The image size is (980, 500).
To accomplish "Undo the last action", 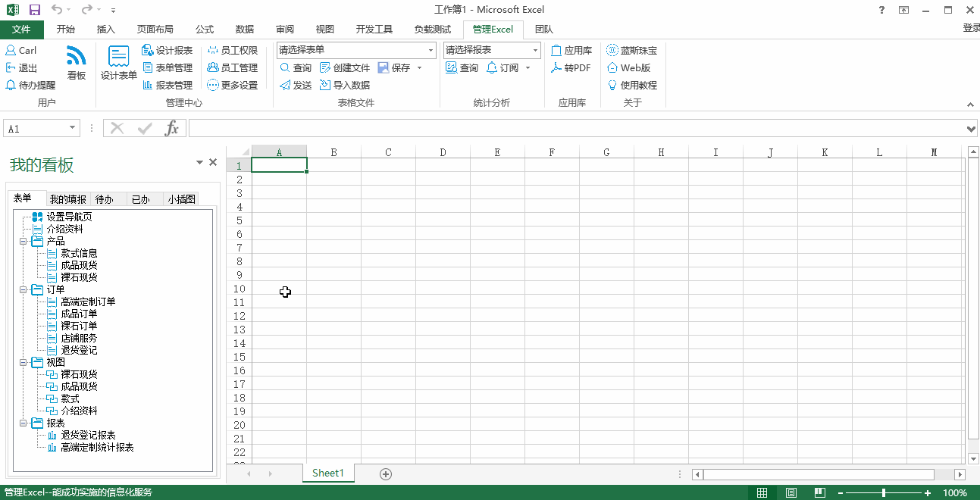I will point(58,10).
